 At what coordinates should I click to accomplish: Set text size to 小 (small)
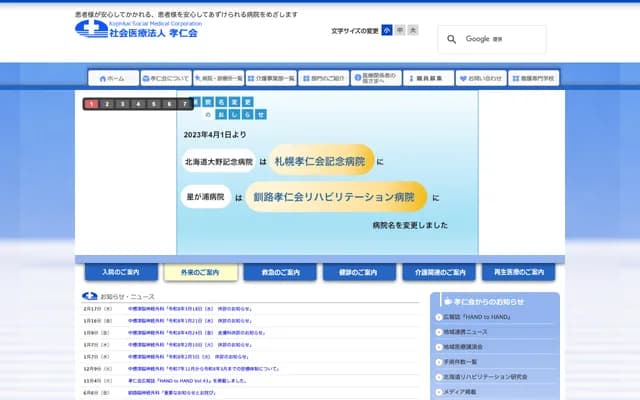(387, 31)
